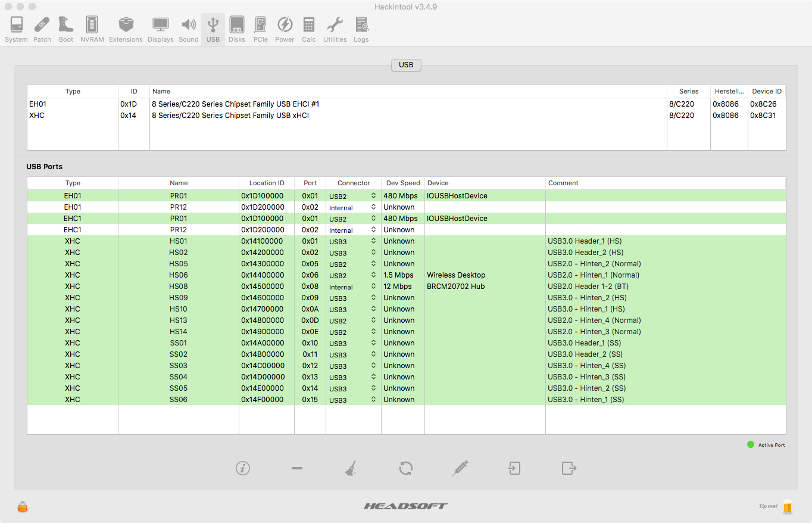The height and width of the screenshot is (523, 812).
Task: Switch to the PCIe toolbar tab
Action: click(x=260, y=29)
